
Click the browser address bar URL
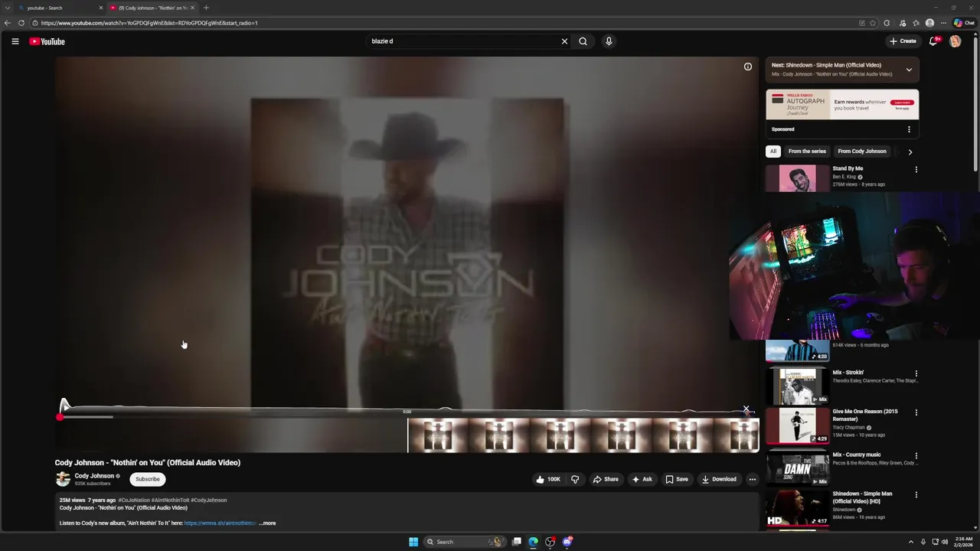149,23
